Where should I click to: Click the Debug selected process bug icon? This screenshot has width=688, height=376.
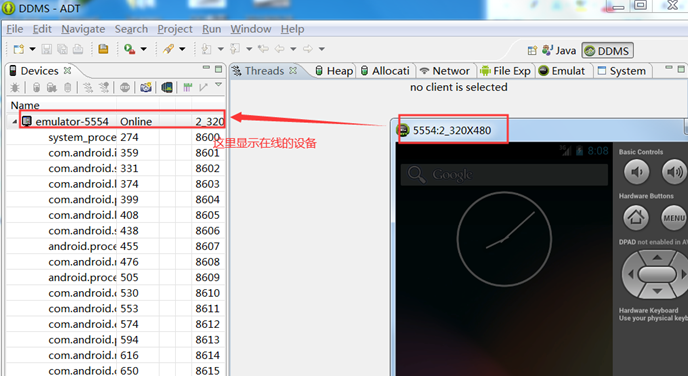(15, 88)
